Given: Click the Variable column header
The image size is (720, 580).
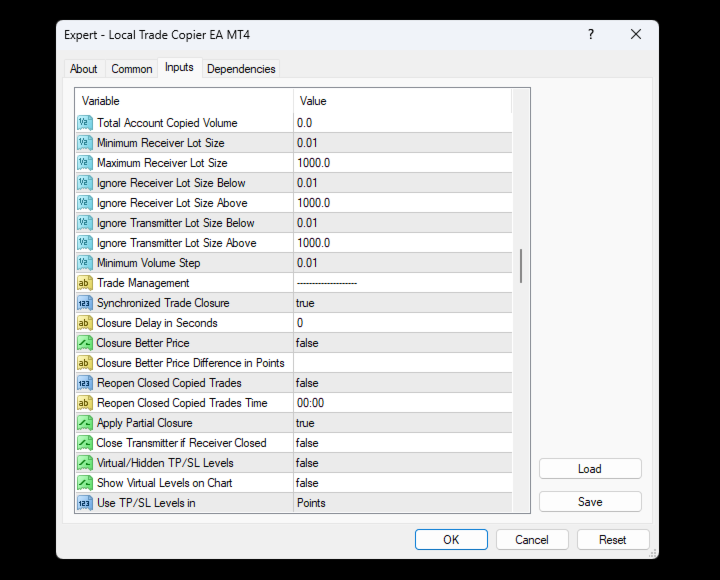Looking at the screenshot, I should [184, 101].
